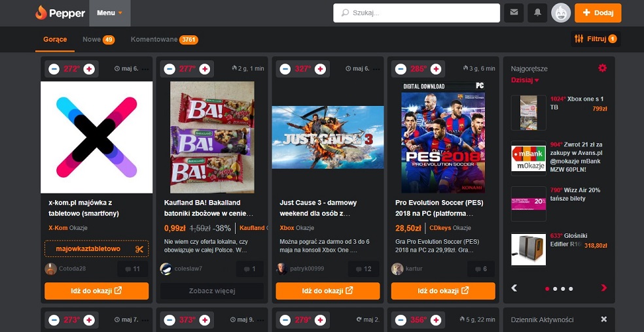Vote minus on the 277° Kaufland BA! deal
Image resolution: width=644 pixels, height=332 pixels.
(170, 69)
